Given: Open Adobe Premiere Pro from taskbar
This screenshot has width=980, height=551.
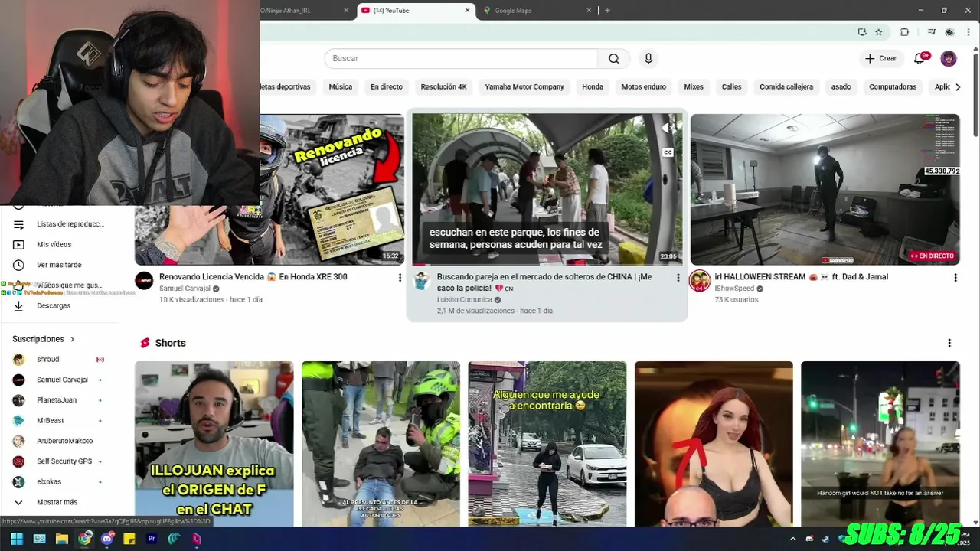Looking at the screenshot, I should (152, 539).
